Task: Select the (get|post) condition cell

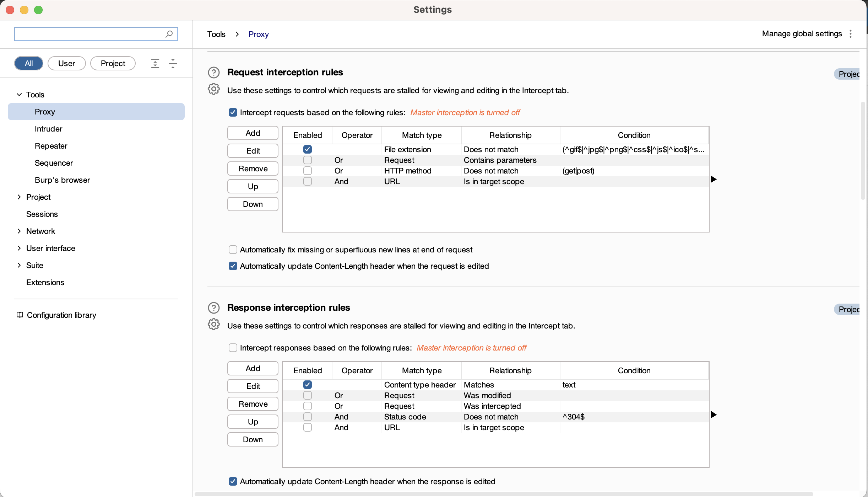Action: point(634,171)
